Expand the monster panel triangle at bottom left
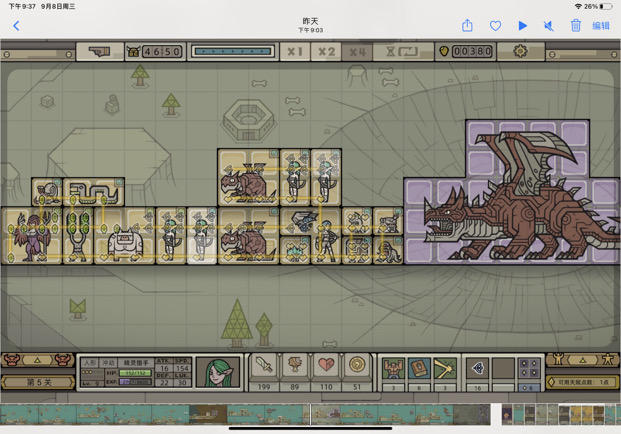The image size is (621, 434). tap(37, 360)
